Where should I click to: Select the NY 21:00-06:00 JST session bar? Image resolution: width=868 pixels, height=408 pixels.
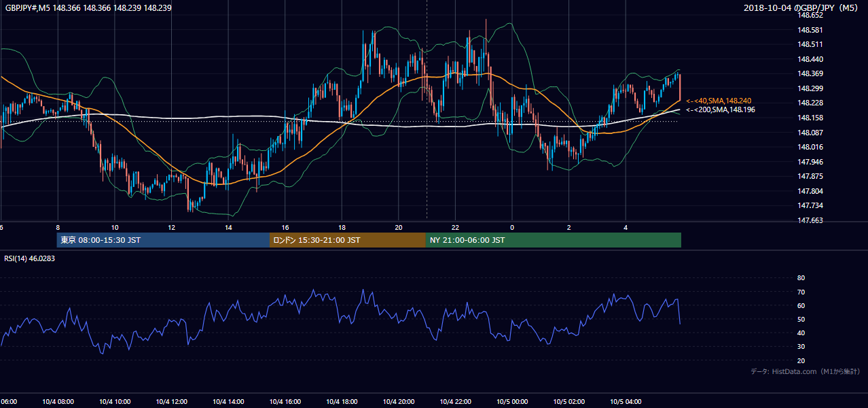click(x=554, y=240)
